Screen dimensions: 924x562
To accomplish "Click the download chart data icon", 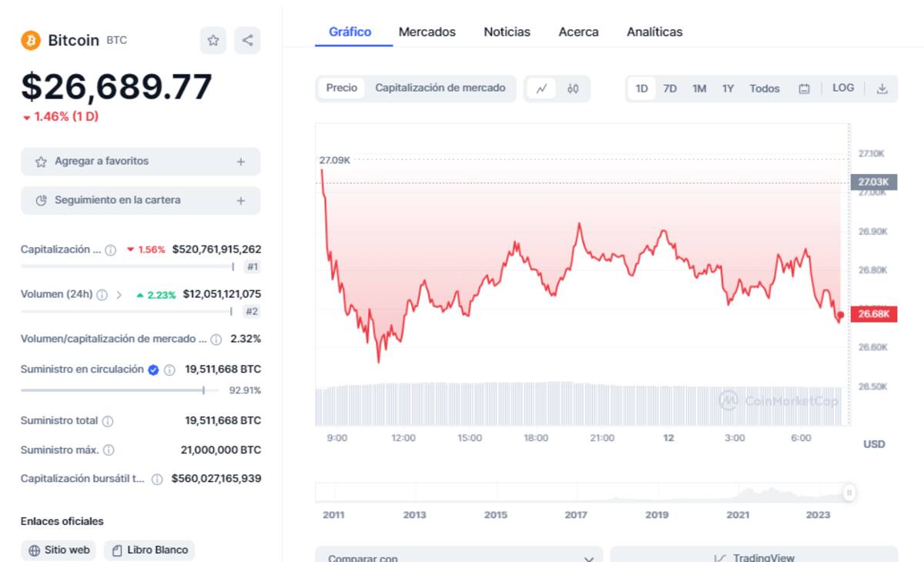I will click(x=882, y=89).
